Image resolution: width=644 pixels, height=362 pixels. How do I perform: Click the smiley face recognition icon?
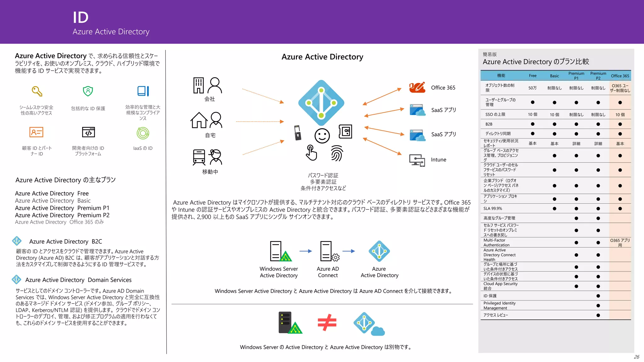[x=322, y=136]
